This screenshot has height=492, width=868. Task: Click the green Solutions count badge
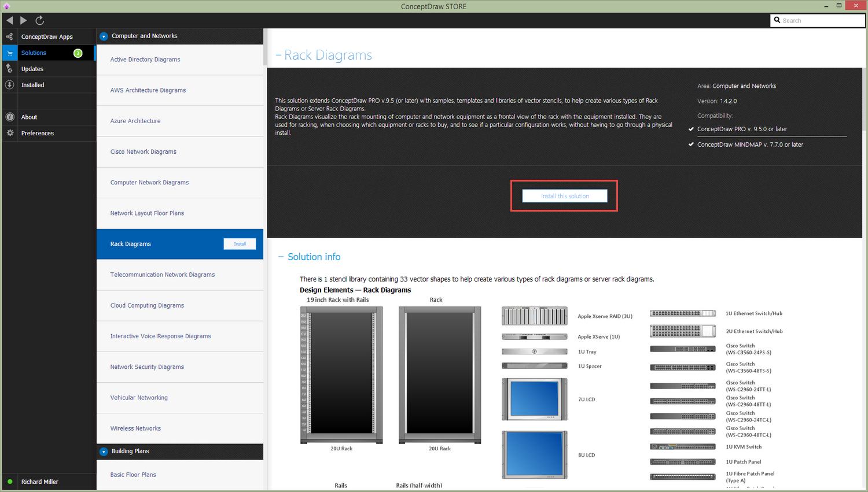78,53
